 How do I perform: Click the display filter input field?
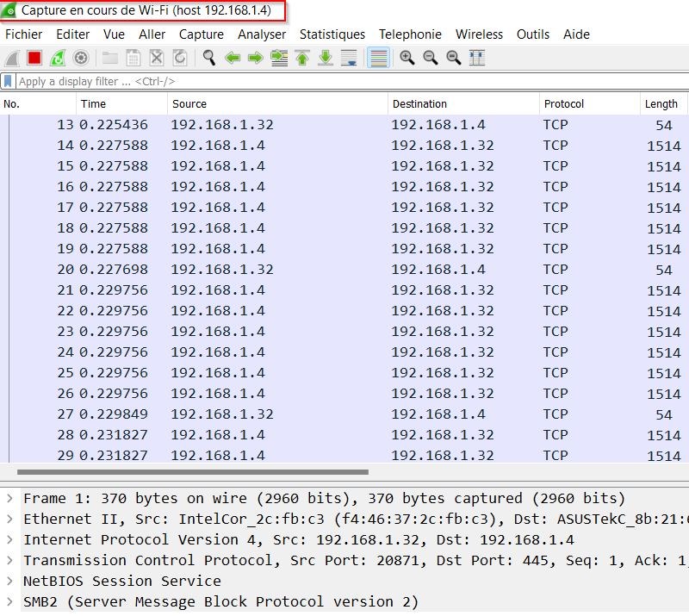[x=344, y=81]
